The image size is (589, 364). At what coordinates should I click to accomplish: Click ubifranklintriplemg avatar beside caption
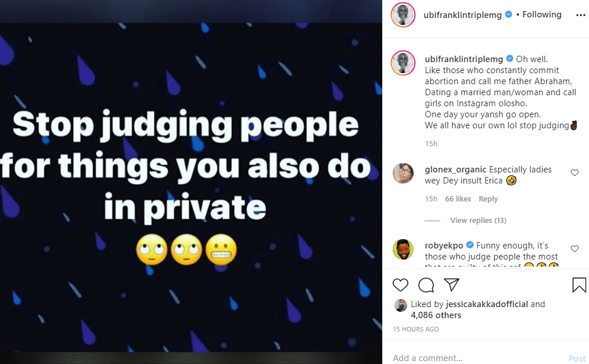(x=403, y=63)
